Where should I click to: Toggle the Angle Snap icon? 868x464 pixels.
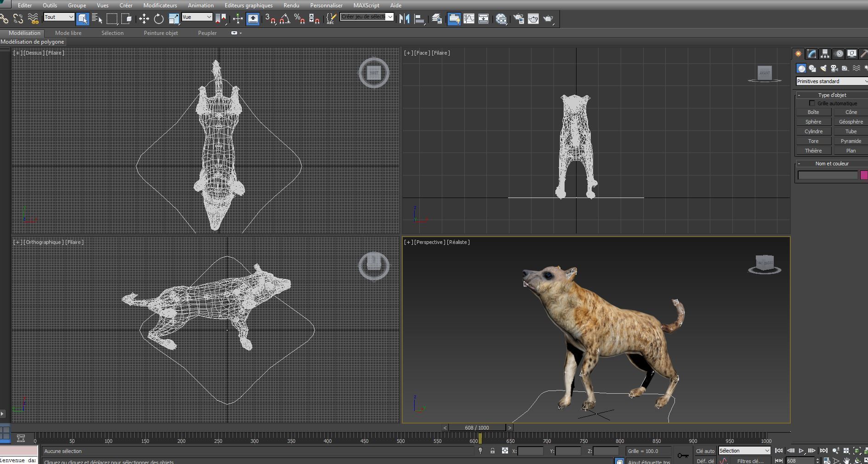[x=285, y=18]
